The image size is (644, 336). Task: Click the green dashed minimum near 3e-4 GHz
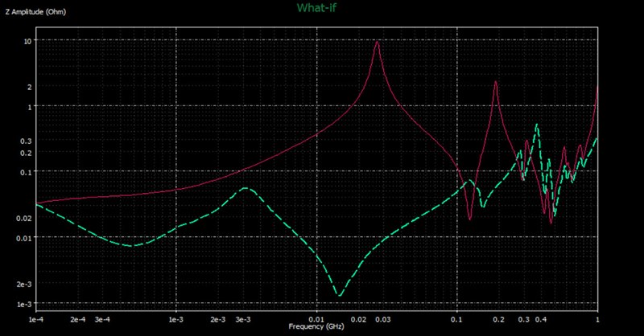(134, 245)
